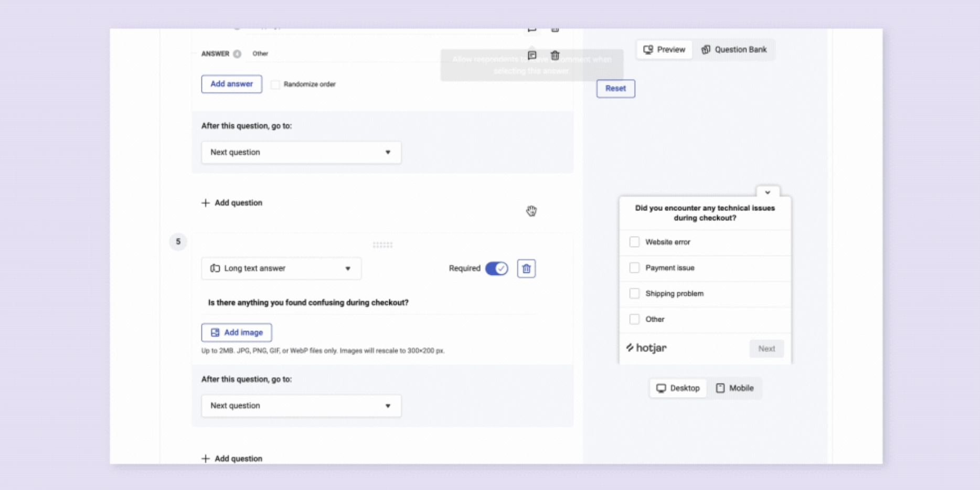
Task: Click the hotjar logo in the survey widget
Action: coord(646,348)
